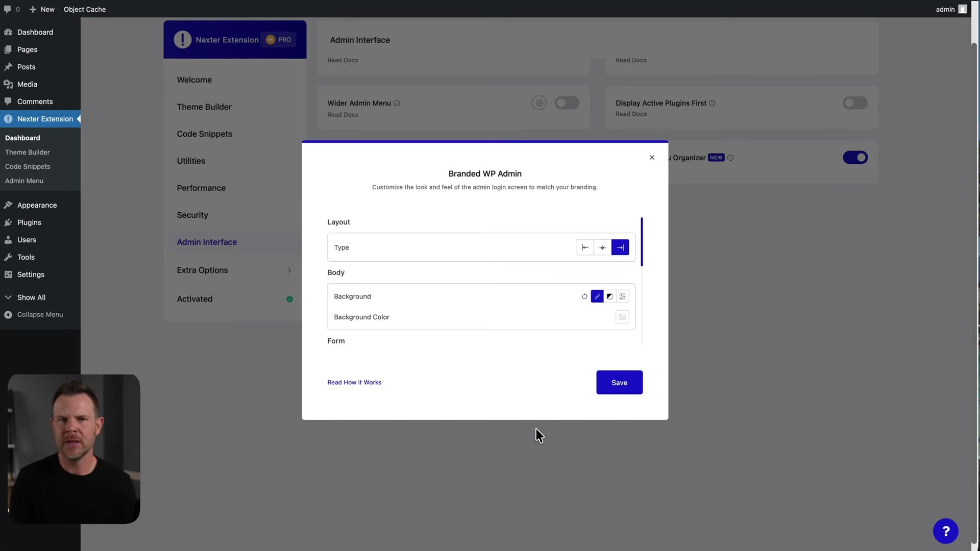Show info tooltip next to Organizer NEW badge
This screenshot has width=980, height=551.
(x=730, y=158)
